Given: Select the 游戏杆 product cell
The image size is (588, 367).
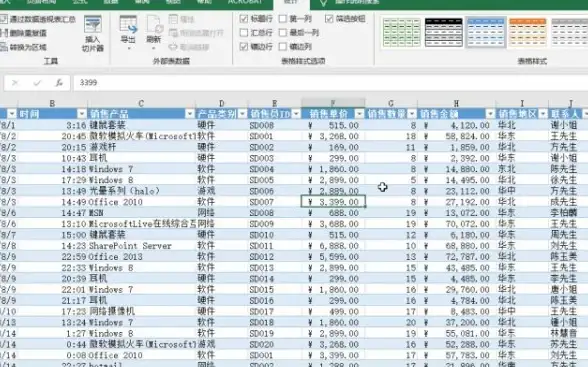Looking at the screenshot, I should (141, 147).
